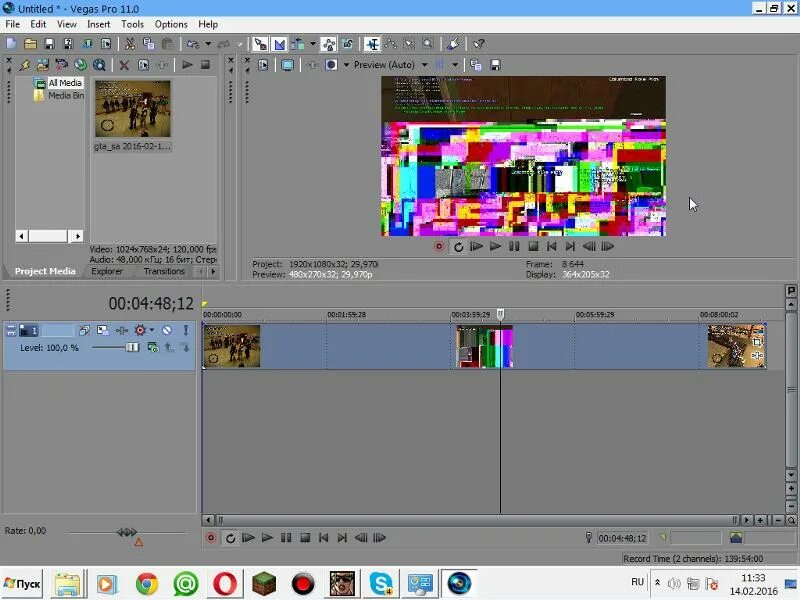Screen dimensions: 800x600
Task: Open Video Output FX in preview toolbar
Action: [312, 65]
